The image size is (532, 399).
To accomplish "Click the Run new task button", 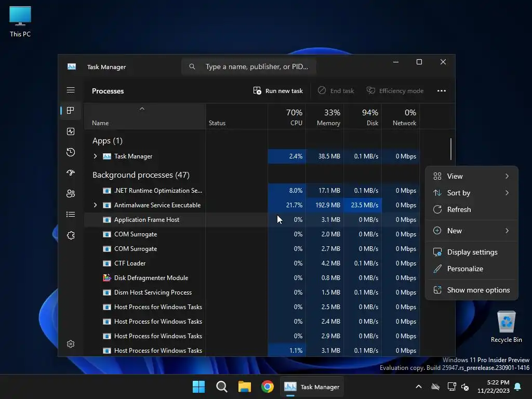I will point(278,91).
